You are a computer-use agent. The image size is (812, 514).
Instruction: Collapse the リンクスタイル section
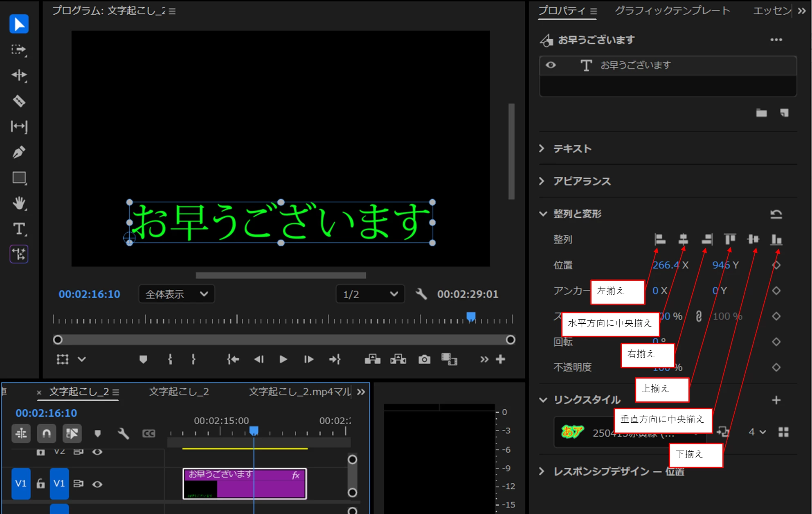[x=543, y=400]
